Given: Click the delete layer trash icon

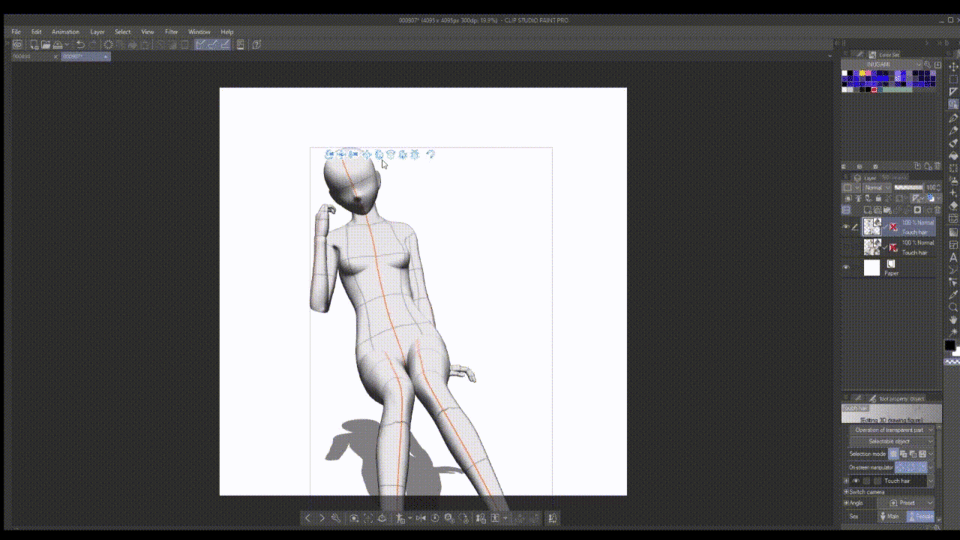Looking at the screenshot, I should click(937, 210).
